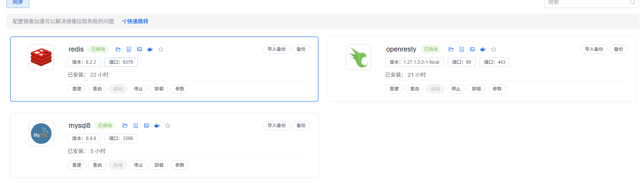Open the openresty folder icon
Viewport: 644px width, 190px height.
[x=451, y=49]
